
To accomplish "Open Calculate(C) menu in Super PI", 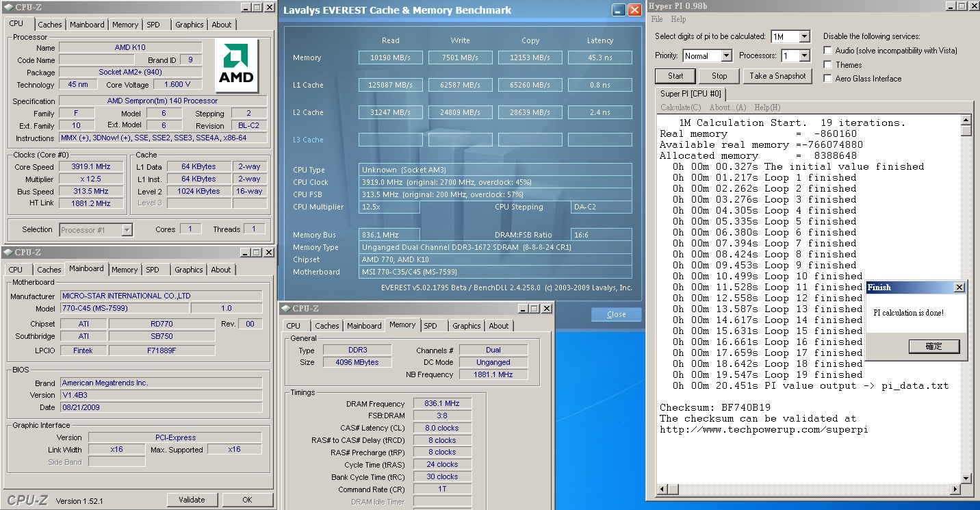I will (680, 107).
